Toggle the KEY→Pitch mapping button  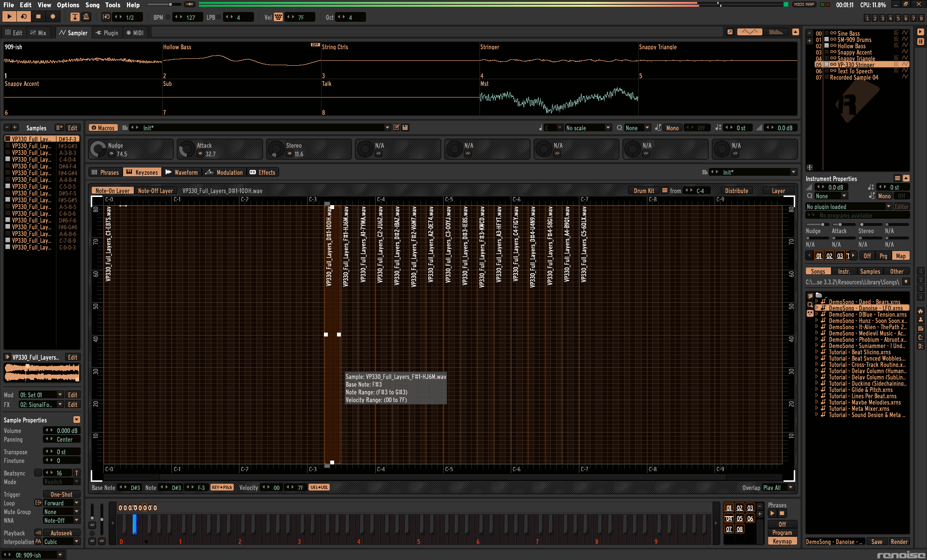pyautogui.click(x=222, y=488)
